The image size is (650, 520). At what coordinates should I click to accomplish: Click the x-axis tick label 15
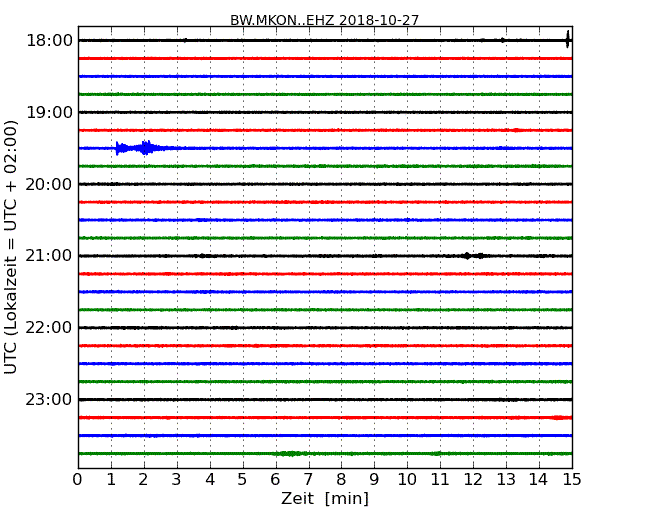coord(572,480)
